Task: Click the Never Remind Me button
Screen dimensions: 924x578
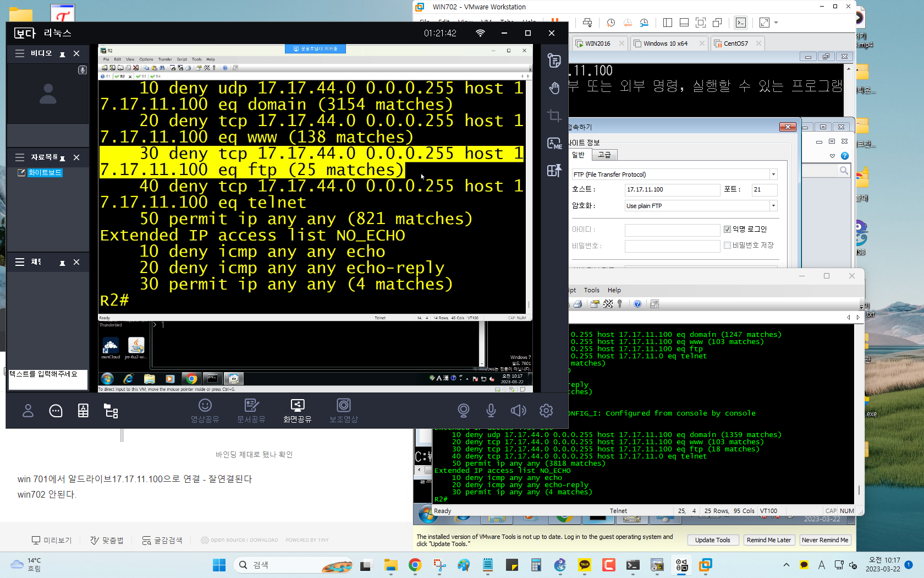Action: pos(825,540)
